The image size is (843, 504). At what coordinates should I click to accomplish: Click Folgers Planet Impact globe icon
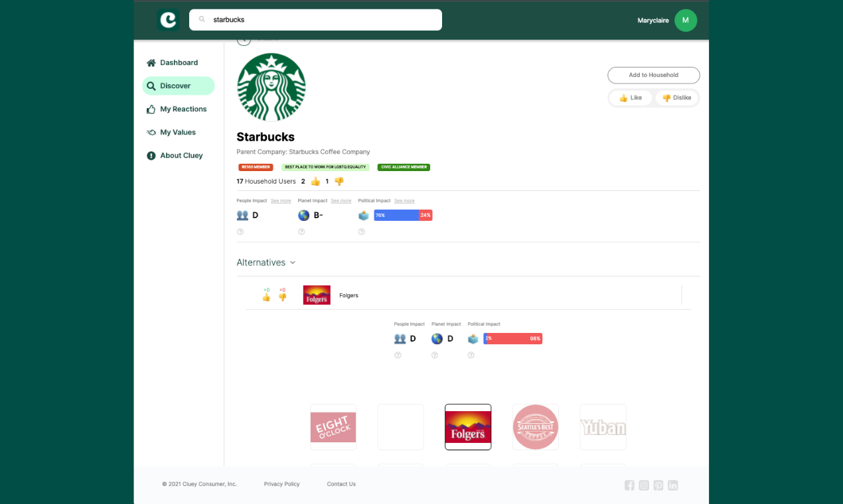(437, 339)
